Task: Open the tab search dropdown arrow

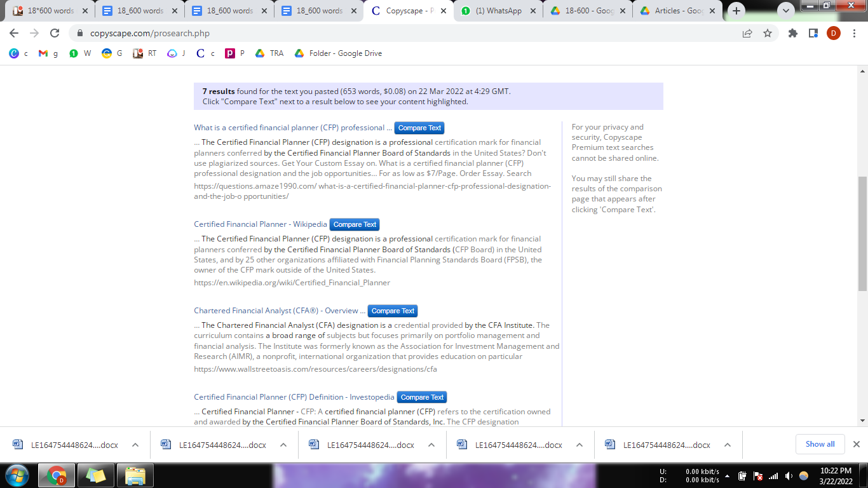Action: coord(787,11)
